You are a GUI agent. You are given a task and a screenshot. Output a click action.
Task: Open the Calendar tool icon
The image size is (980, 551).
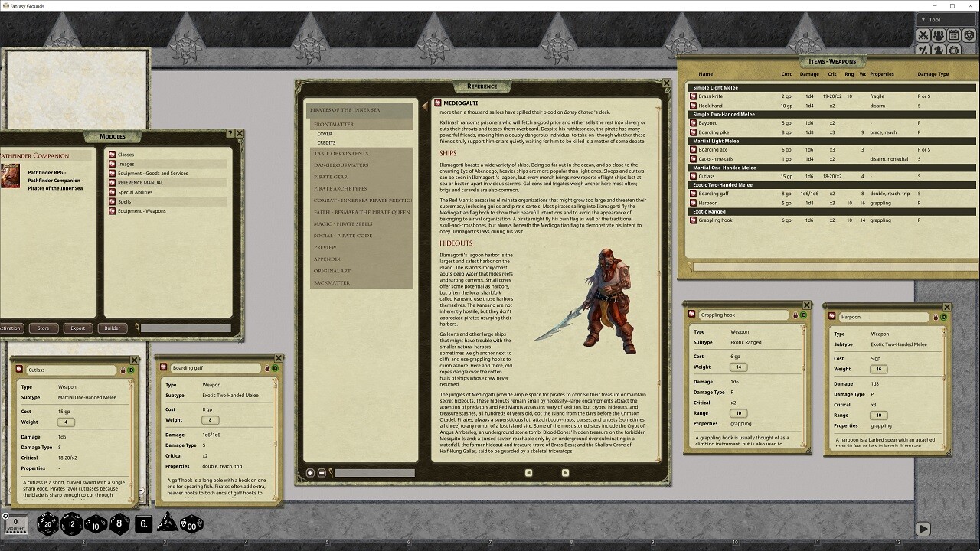coord(954,34)
